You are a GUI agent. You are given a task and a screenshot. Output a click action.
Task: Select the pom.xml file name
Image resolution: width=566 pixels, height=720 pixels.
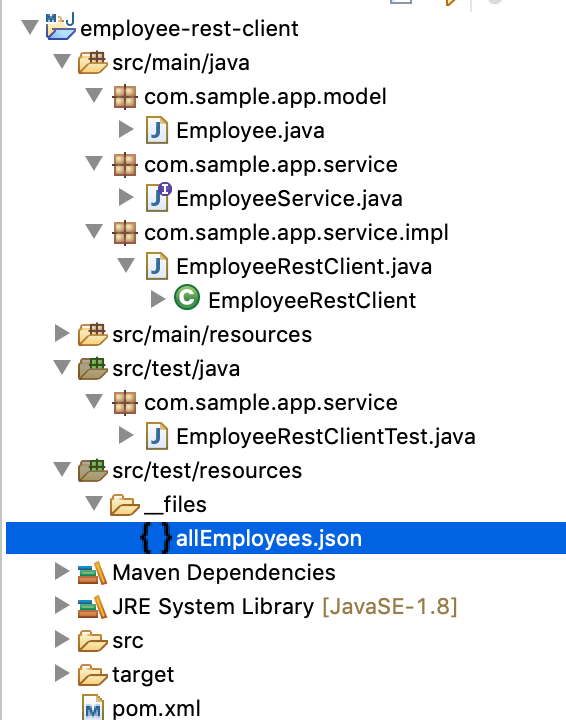157,709
